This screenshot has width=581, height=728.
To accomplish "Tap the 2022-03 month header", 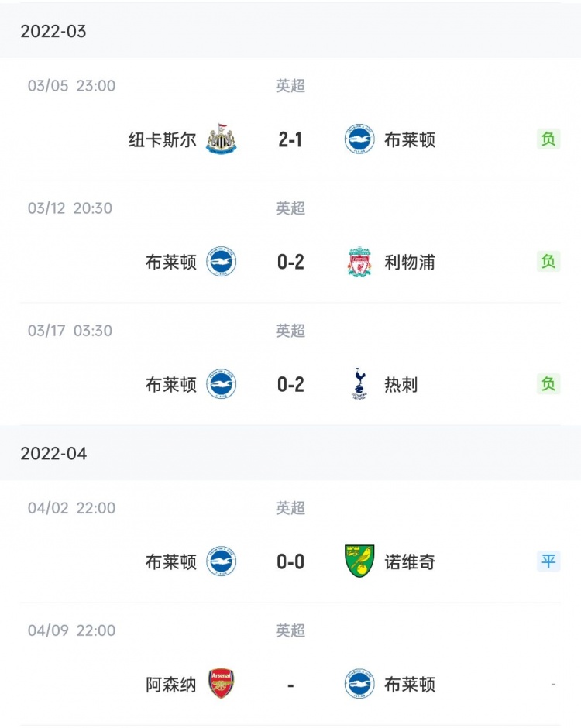I will [290, 31].
